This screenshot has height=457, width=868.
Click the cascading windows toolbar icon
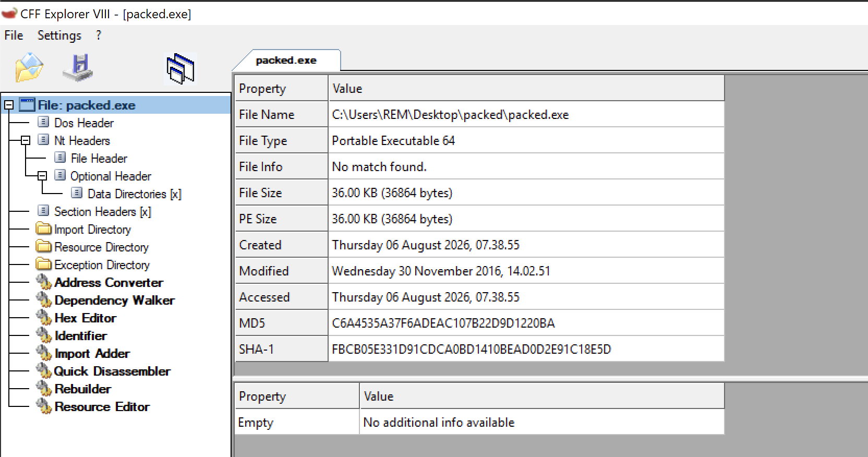[180, 68]
